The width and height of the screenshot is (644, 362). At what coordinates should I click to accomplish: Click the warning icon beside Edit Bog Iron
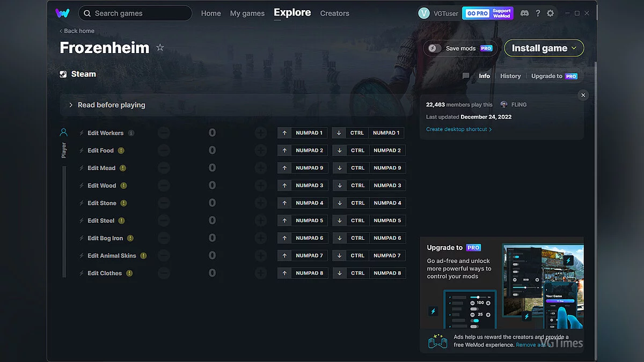(x=130, y=238)
